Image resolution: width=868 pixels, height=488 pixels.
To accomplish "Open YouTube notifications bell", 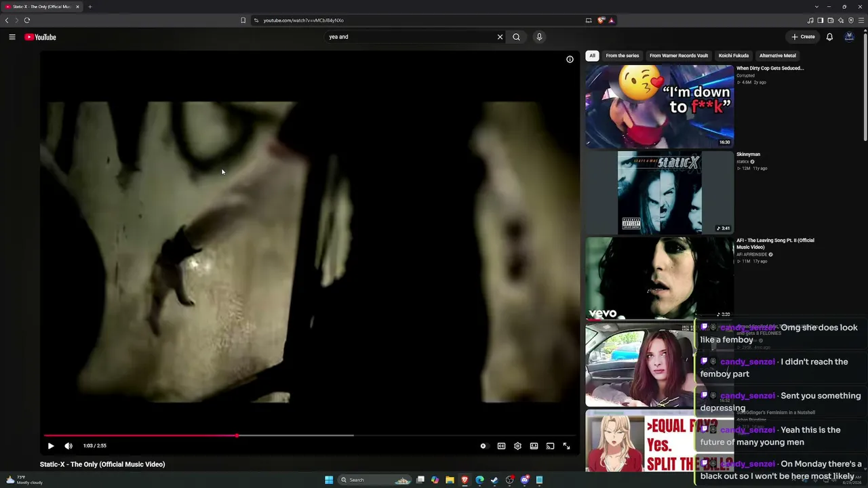I will click(829, 37).
